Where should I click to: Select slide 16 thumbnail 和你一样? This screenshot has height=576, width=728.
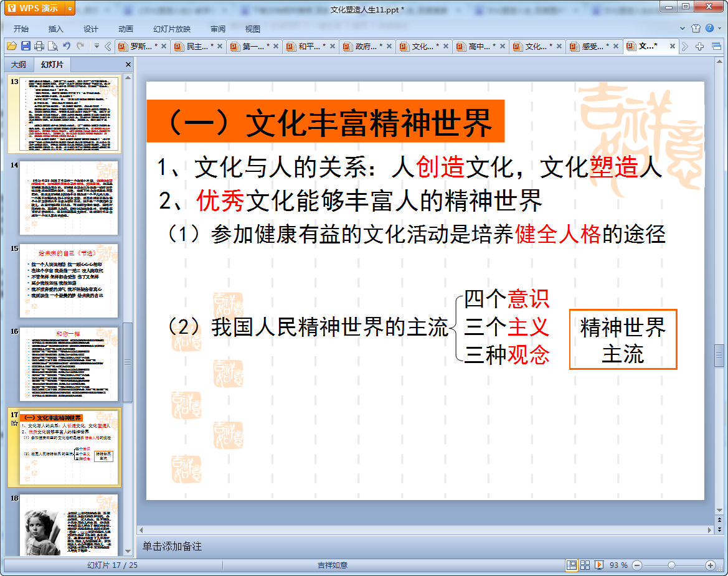point(69,364)
